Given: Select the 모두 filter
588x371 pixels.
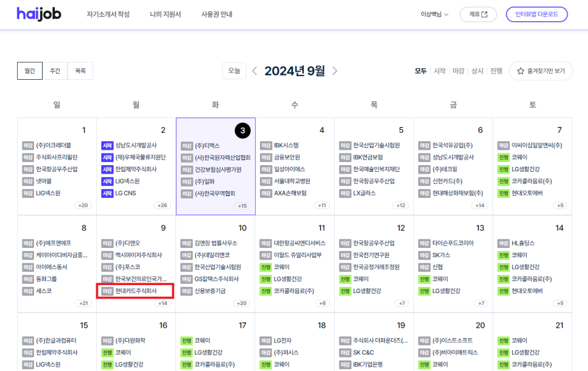Looking at the screenshot, I should (x=421, y=71).
